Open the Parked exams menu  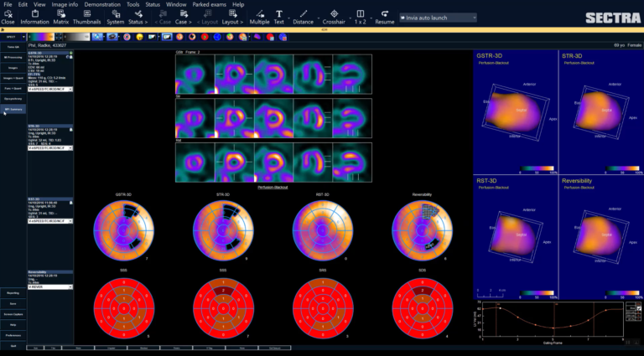point(210,4)
